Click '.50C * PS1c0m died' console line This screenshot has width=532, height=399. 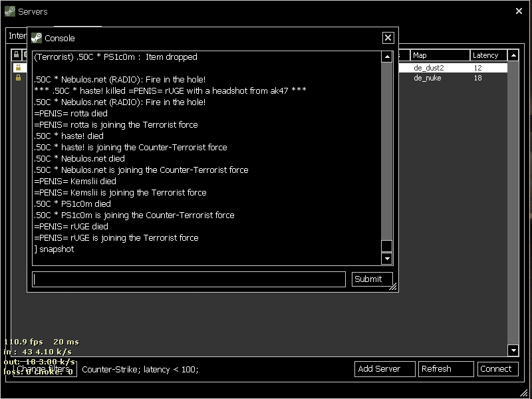point(72,204)
